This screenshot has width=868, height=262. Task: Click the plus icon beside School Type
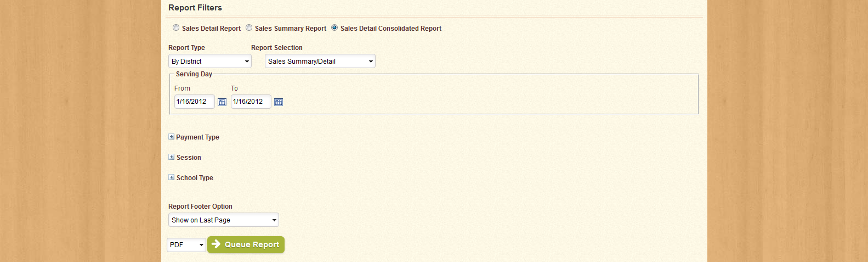coord(172,177)
